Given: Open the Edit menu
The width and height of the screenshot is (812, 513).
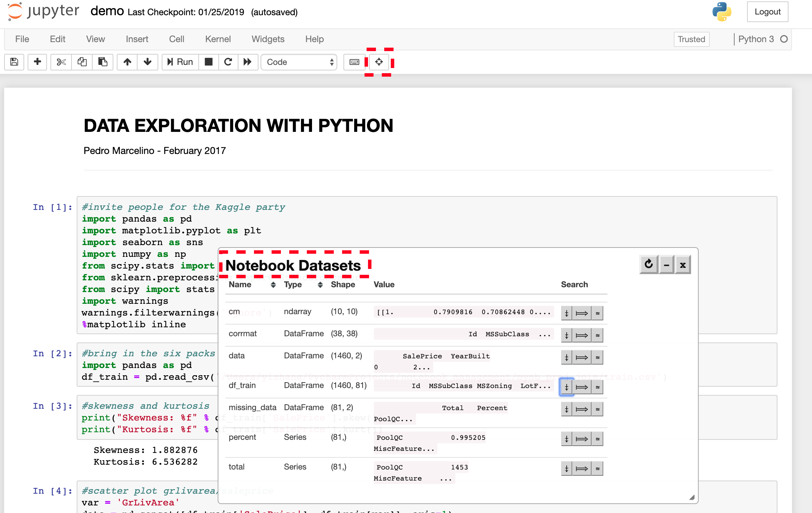Looking at the screenshot, I should pyautogui.click(x=57, y=39).
